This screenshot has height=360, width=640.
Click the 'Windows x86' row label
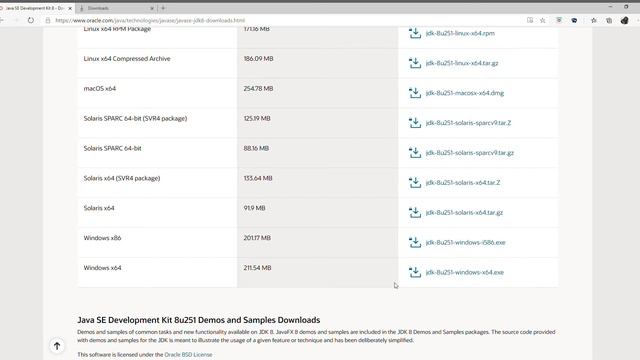[x=102, y=238]
